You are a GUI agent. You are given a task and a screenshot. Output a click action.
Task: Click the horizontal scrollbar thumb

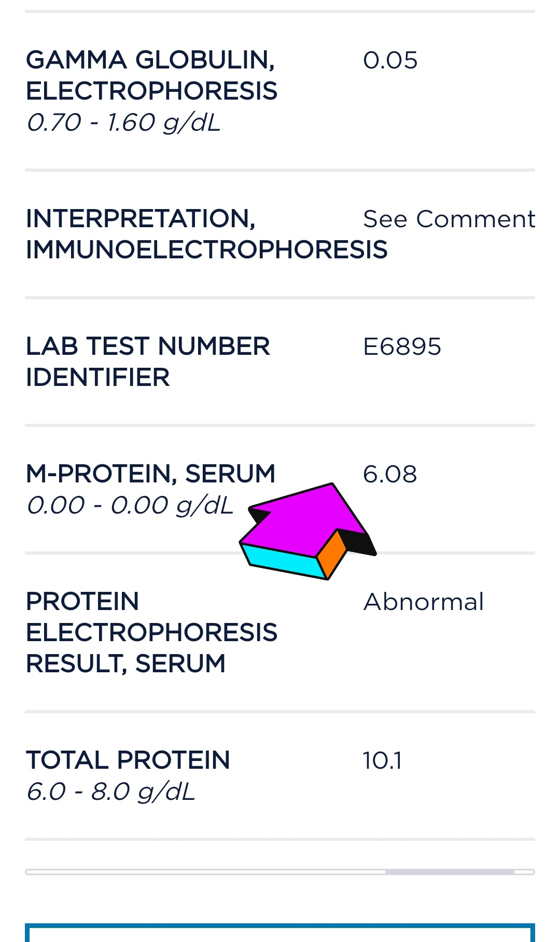pos(450,872)
